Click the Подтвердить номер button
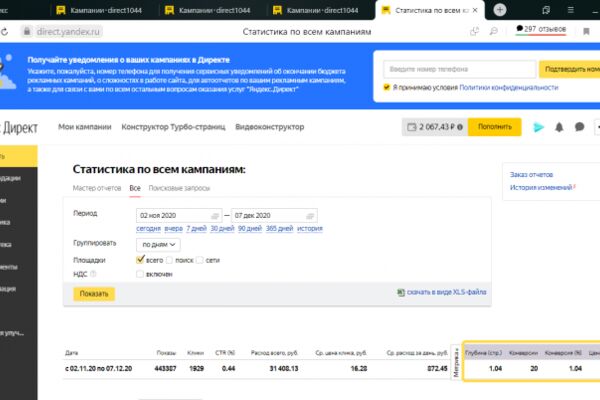Image resolution: width=600 pixels, height=400 pixels. click(569, 69)
